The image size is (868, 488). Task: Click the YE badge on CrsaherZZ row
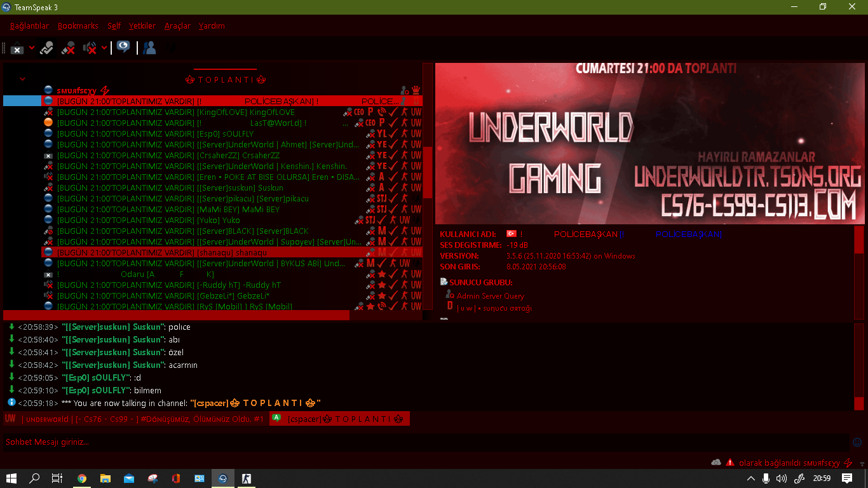click(382, 155)
